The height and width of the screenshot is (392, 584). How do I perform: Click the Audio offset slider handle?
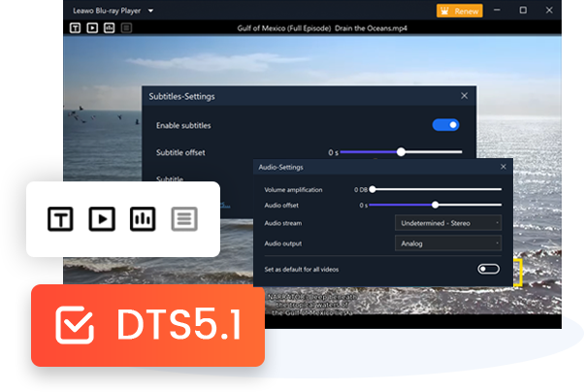[x=436, y=205]
